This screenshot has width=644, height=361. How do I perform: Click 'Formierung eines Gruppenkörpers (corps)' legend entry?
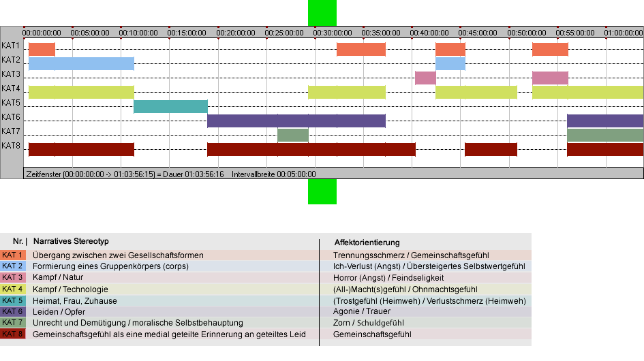[x=110, y=266]
